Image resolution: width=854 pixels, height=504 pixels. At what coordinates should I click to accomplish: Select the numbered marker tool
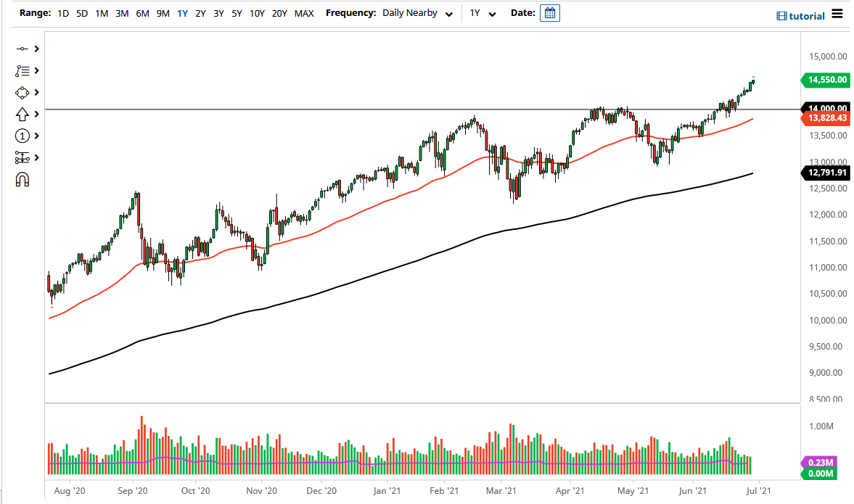pyautogui.click(x=22, y=136)
